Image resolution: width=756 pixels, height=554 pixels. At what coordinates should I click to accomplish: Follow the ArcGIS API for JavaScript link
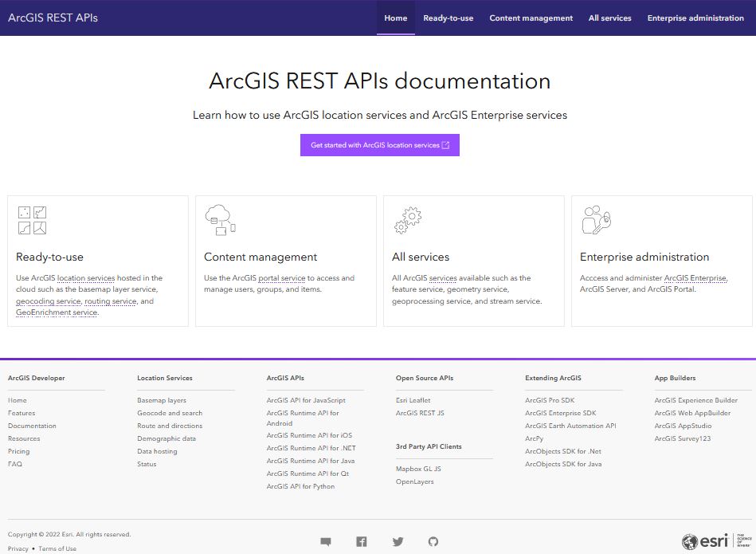click(306, 400)
